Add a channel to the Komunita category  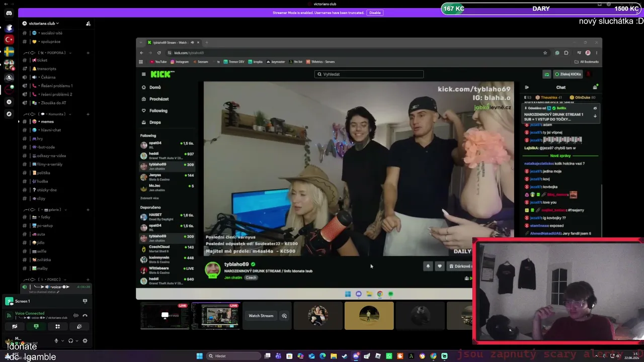(x=88, y=114)
